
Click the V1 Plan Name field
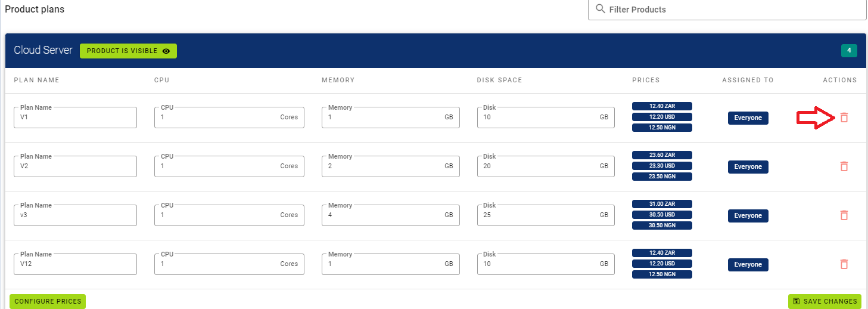click(x=75, y=118)
